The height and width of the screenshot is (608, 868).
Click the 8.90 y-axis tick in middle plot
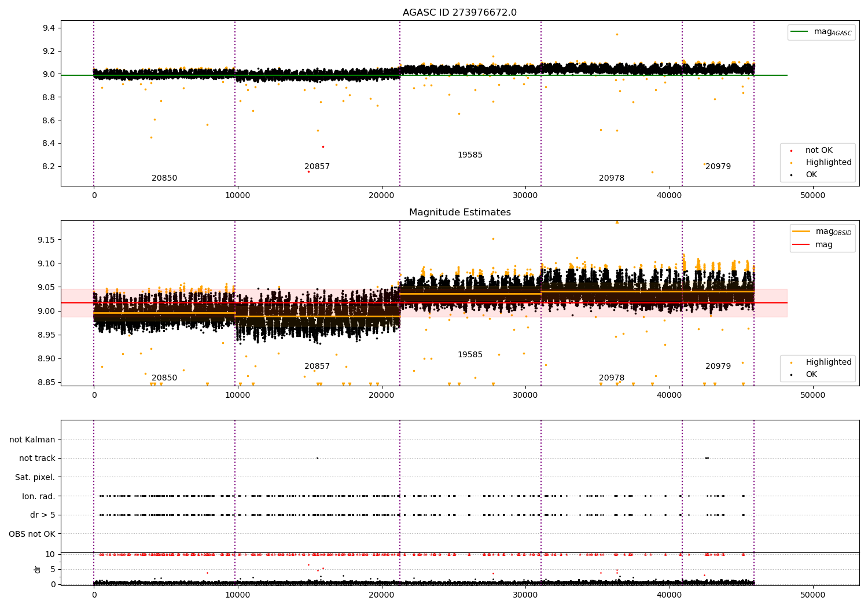[x=47, y=358]
